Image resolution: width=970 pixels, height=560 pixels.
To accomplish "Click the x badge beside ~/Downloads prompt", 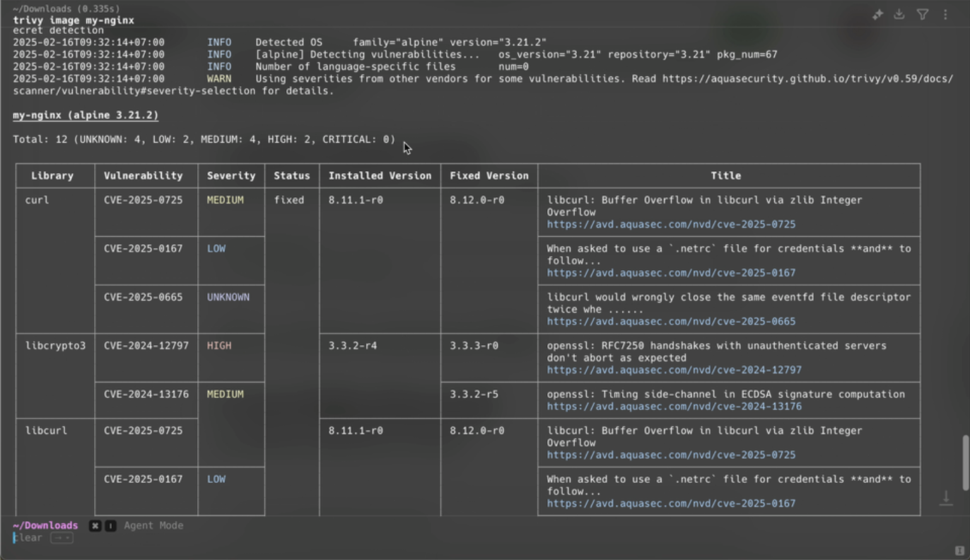I will [94, 525].
